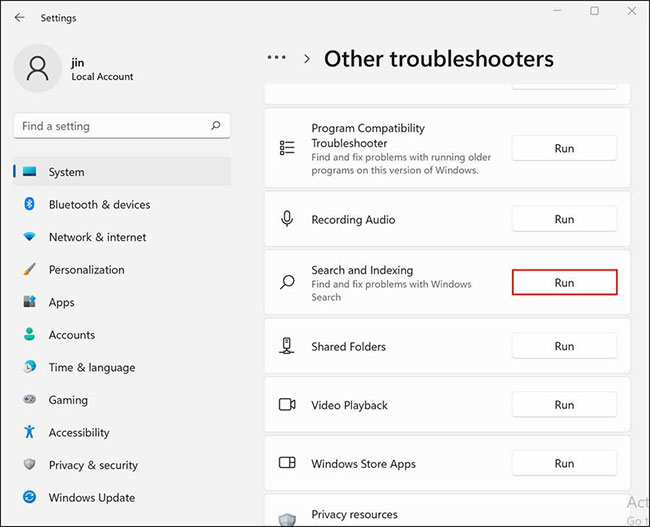Image resolution: width=650 pixels, height=527 pixels.
Task: Open the Apps settings page
Action: tap(122, 302)
